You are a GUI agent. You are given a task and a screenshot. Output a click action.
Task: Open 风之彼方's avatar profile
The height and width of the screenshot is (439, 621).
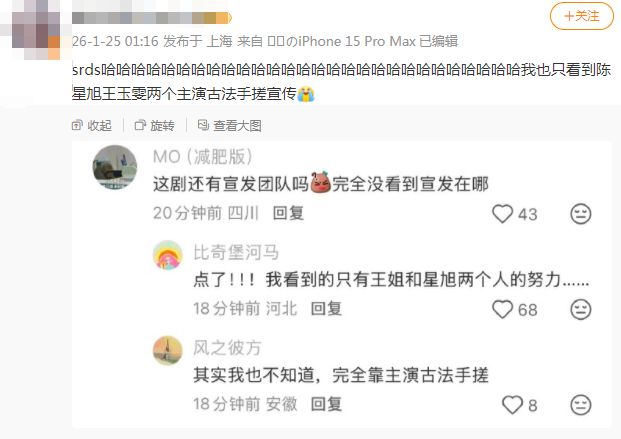pyautogui.click(x=168, y=351)
